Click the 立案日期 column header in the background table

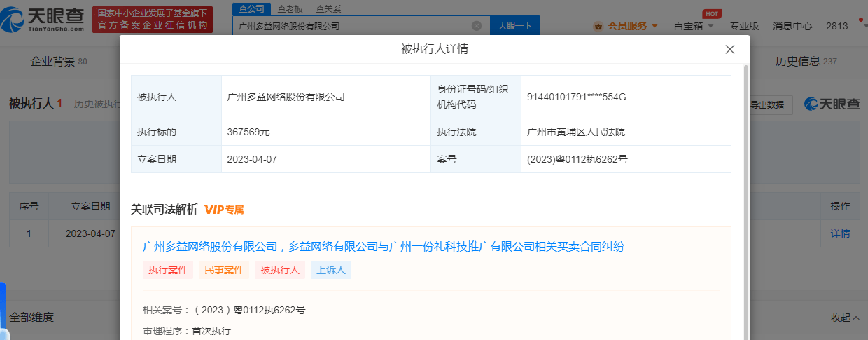pos(90,206)
